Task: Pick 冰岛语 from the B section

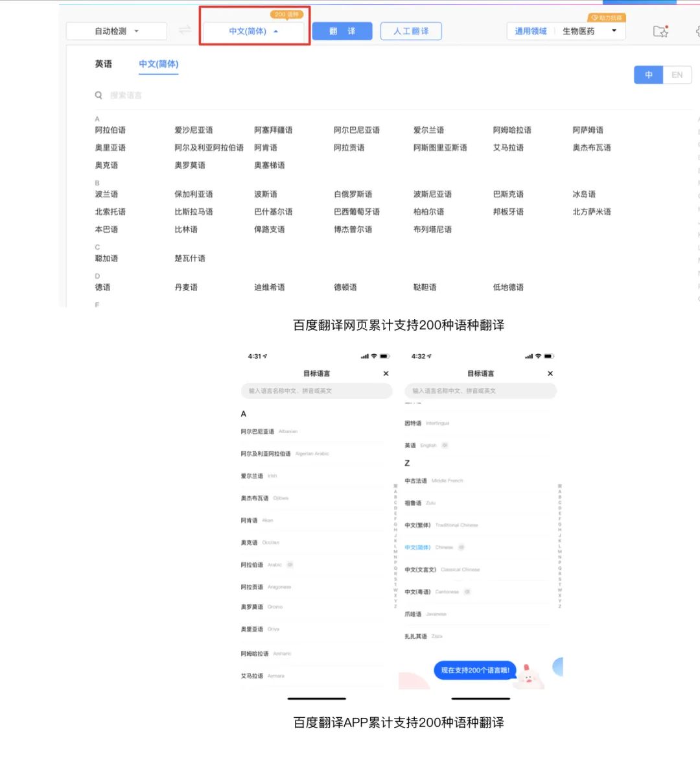Action: click(584, 194)
